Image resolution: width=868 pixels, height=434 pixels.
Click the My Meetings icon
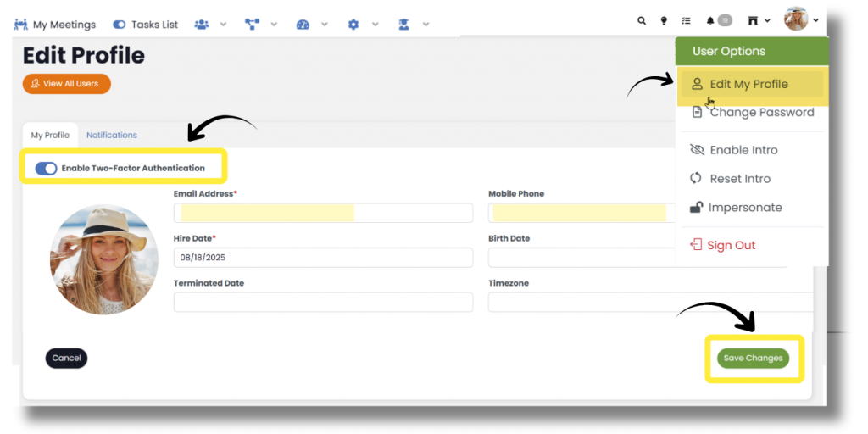[x=21, y=25]
